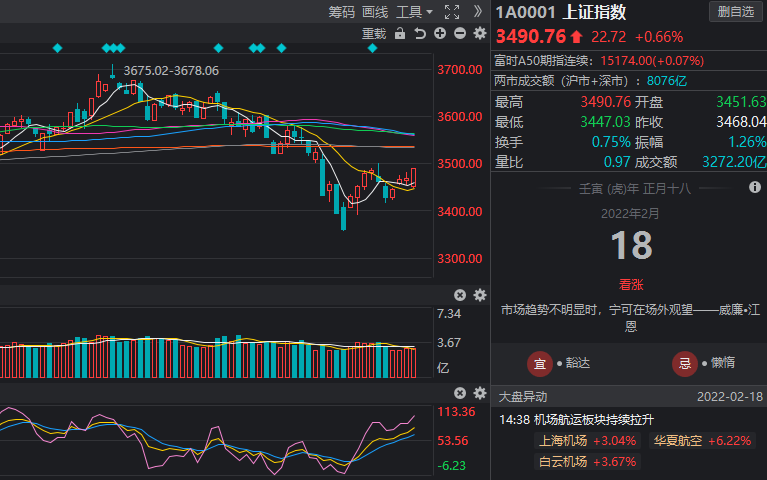Expand more options with double chevron
The height and width of the screenshot is (480, 767).
coord(478,12)
